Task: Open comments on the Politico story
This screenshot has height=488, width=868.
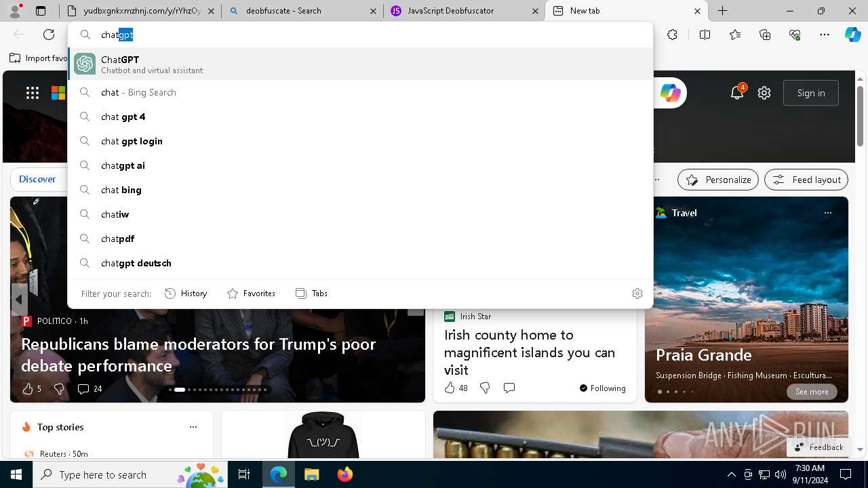Action: pyautogui.click(x=90, y=389)
